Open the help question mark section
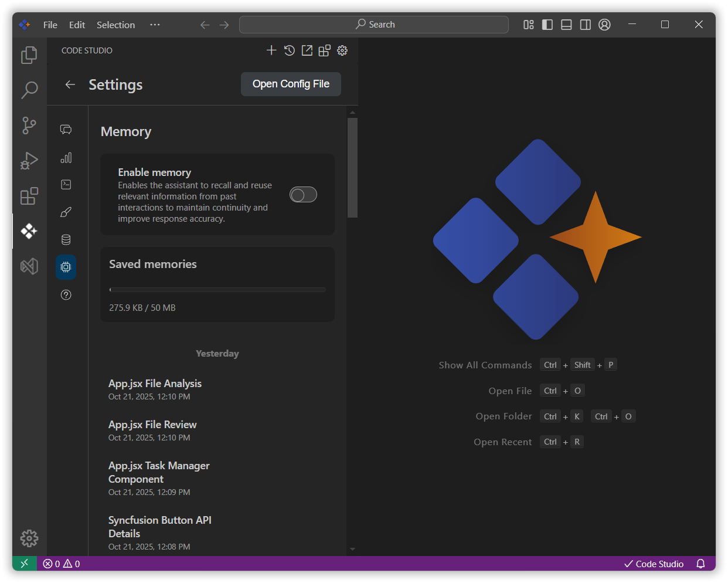 click(66, 294)
